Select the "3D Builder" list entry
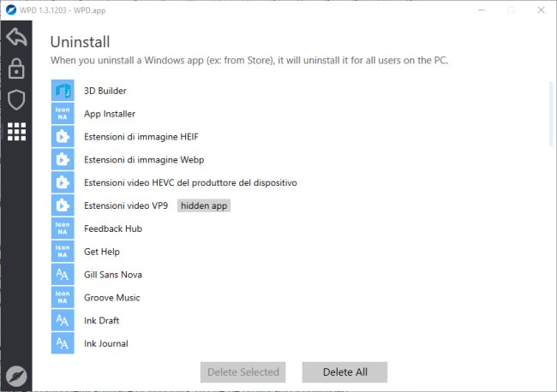This screenshot has height=392, width=557. coord(105,91)
